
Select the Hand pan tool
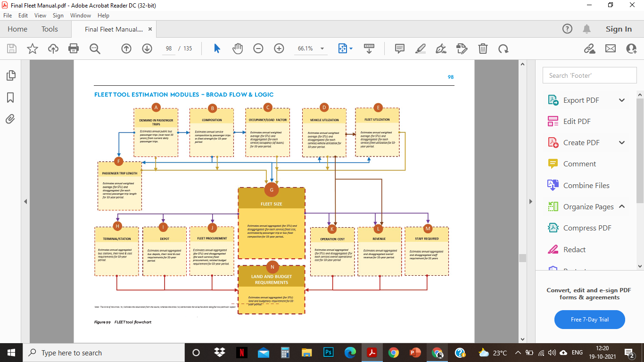pos(238,49)
